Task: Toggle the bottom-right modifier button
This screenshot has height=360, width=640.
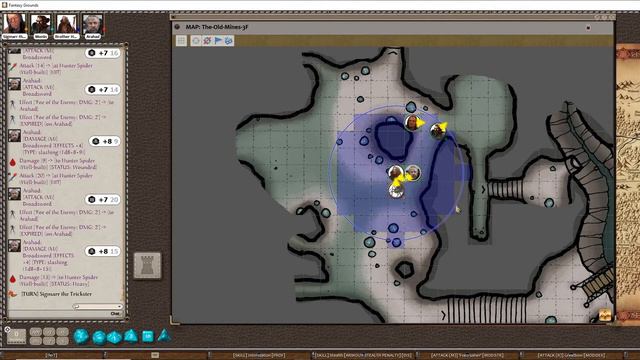Action: 62,341
